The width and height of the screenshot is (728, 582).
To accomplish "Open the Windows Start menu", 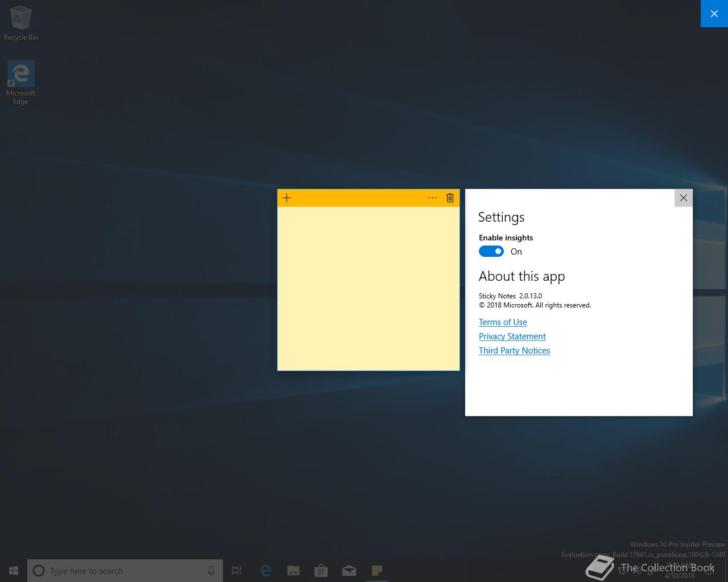I will (x=14, y=571).
